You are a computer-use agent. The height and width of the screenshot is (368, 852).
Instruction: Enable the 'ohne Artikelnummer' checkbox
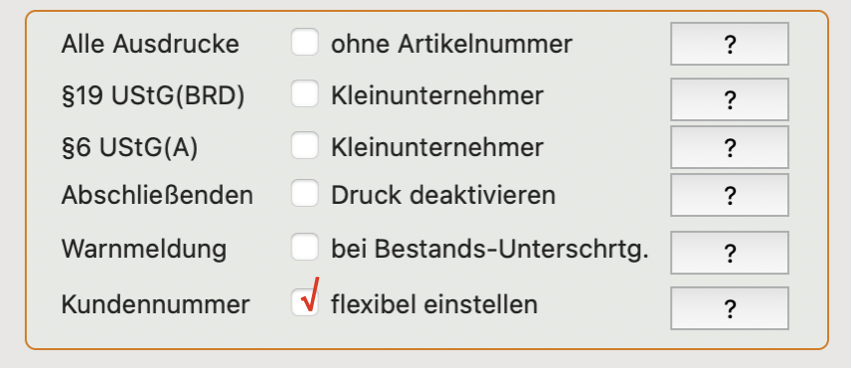tap(304, 42)
